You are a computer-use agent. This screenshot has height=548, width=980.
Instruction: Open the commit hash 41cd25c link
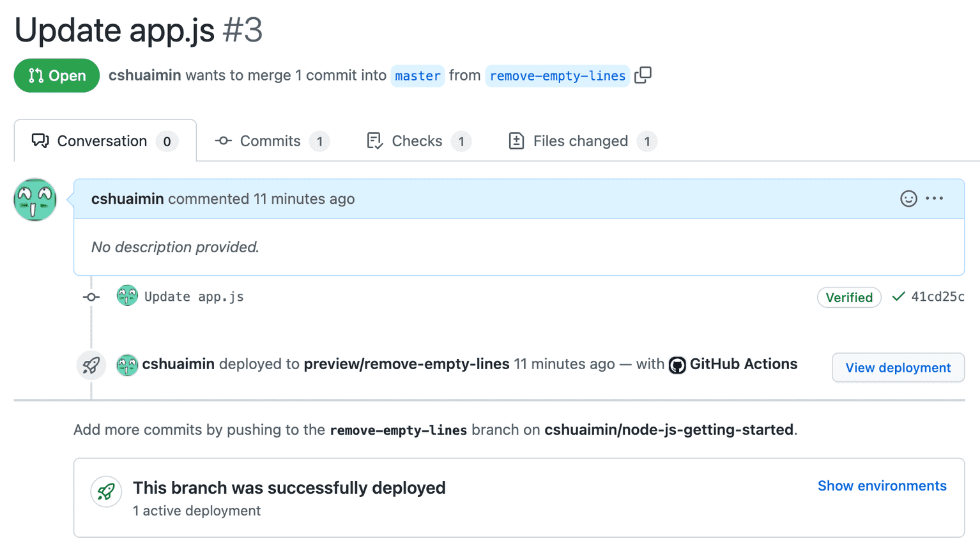pyautogui.click(x=937, y=296)
